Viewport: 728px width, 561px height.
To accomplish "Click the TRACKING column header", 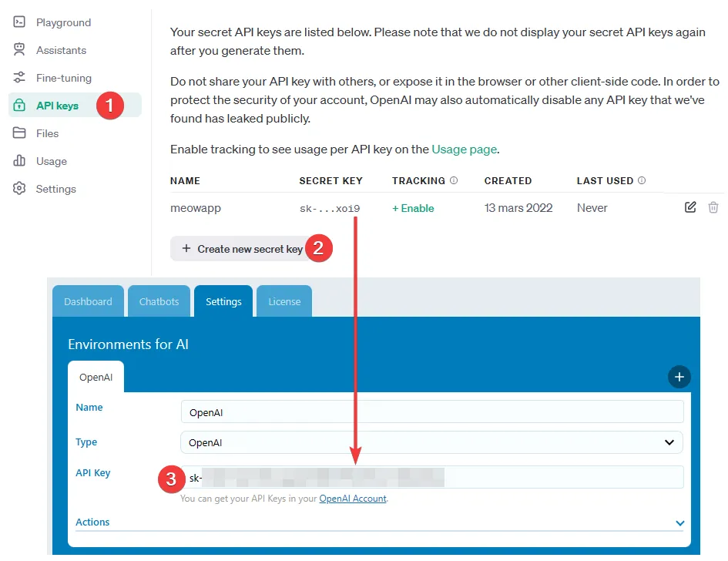I will (x=418, y=180).
